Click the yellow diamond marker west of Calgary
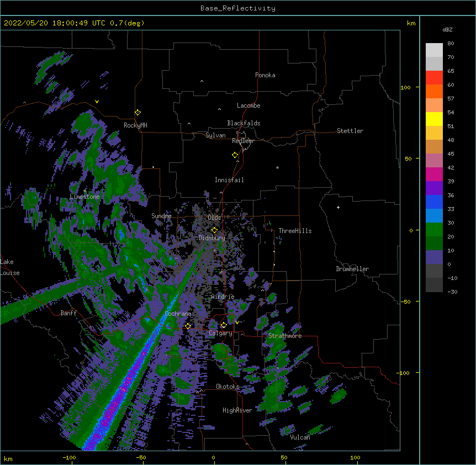The image size is (476, 465). pyautogui.click(x=188, y=326)
